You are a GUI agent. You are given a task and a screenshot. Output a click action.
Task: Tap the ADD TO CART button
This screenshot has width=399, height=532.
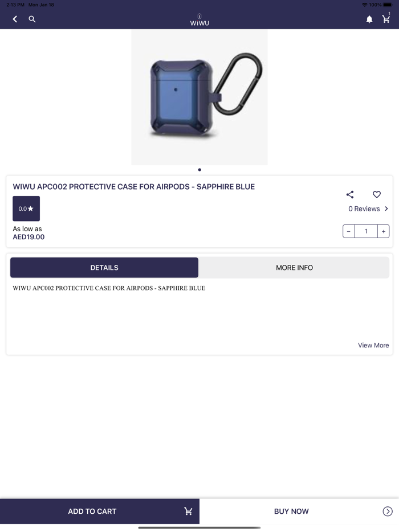[100, 511]
